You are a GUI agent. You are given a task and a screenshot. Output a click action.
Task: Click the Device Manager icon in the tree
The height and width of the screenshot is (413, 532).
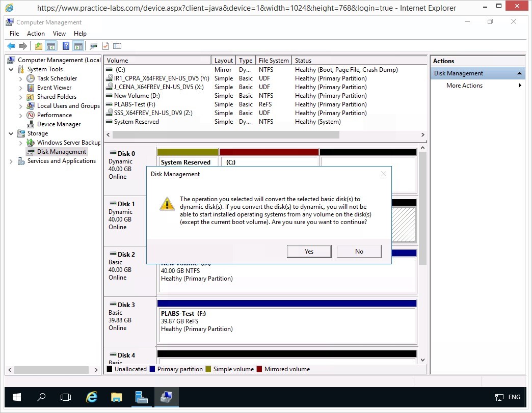[31, 124]
